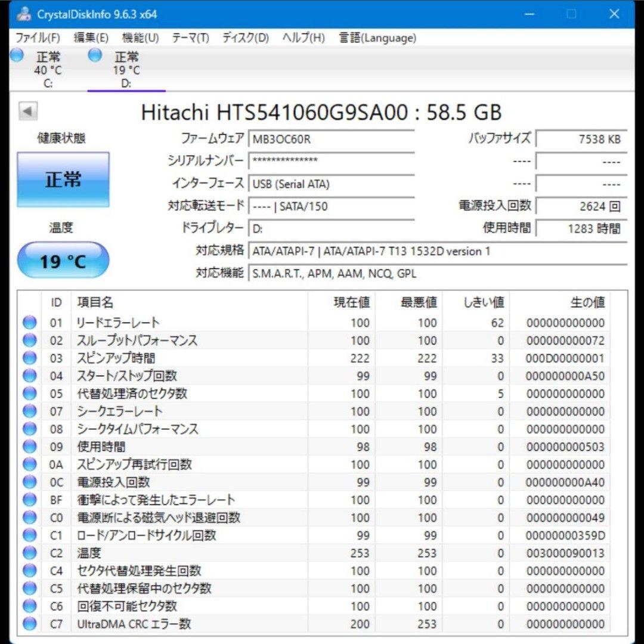Click the blue health dot above drive C:
This screenshot has width=644, height=644.
coord(16,55)
